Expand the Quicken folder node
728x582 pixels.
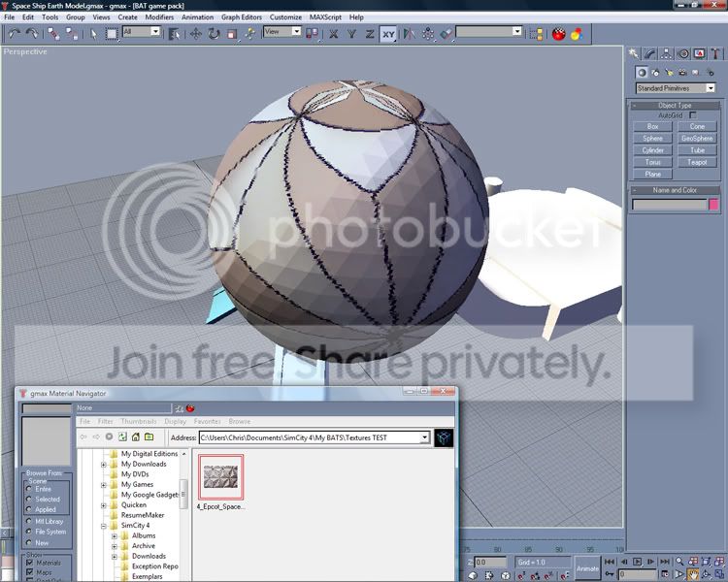click(104, 505)
